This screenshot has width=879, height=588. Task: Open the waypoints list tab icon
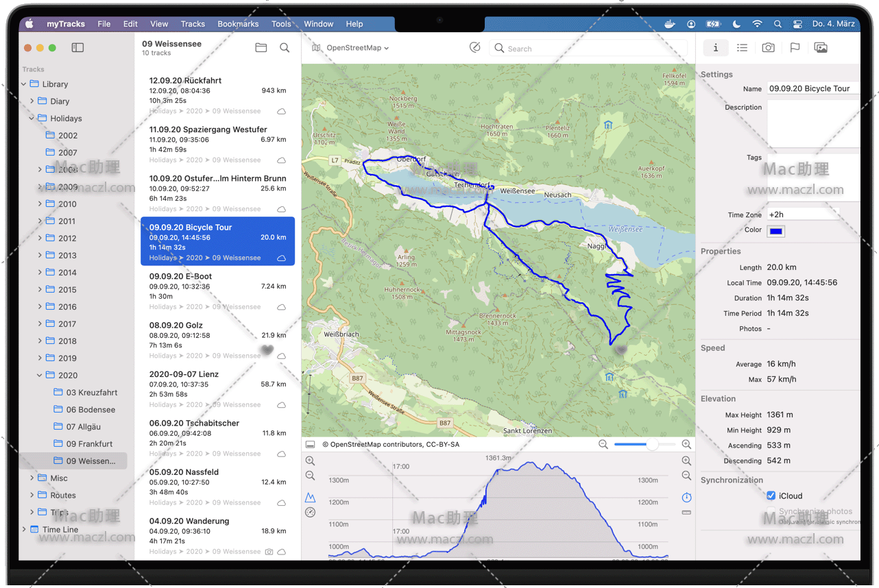pyautogui.click(x=742, y=48)
